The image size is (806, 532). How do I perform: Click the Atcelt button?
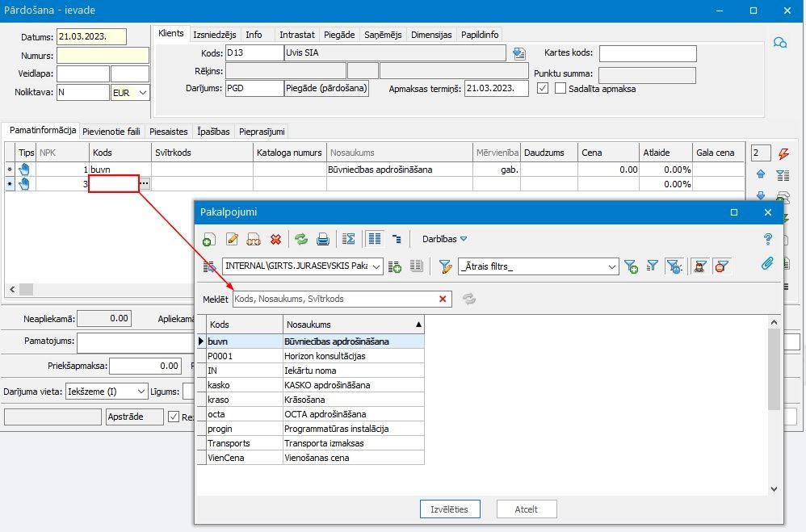click(x=527, y=509)
